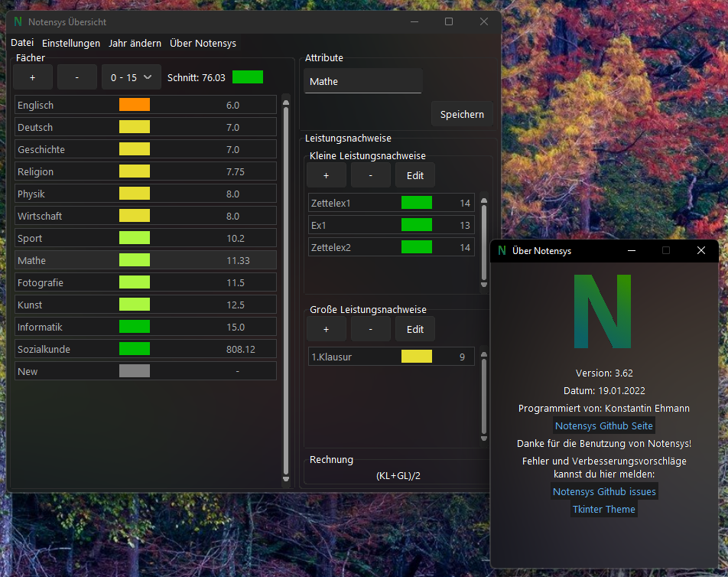The image size is (728, 577).
Task: Close the Notensys Übersicht window
Action: tap(484, 22)
